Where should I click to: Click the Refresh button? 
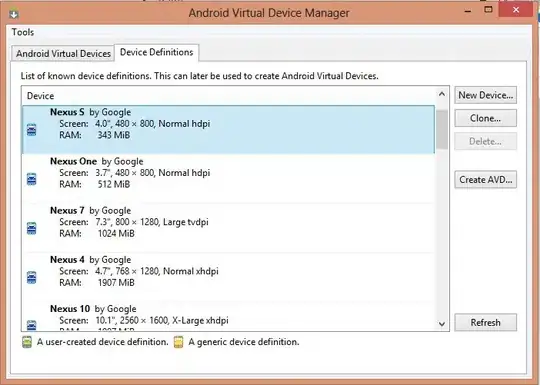click(486, 322)
